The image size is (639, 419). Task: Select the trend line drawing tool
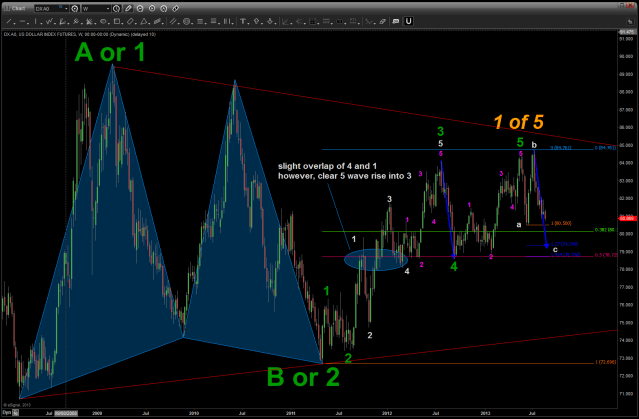(9, 21)
